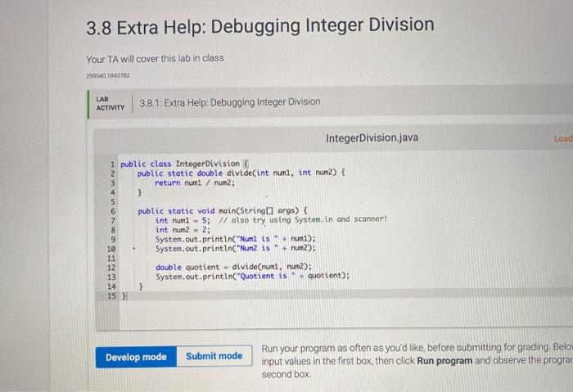
Task: Click the Load link beside IntegerDivision.java
Action: coord(563,138)
